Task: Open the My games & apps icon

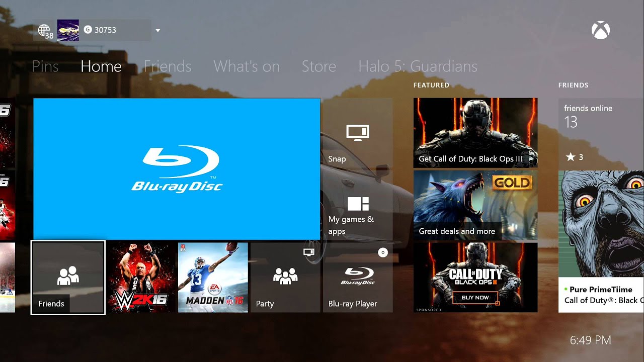Action: point(358,204)
